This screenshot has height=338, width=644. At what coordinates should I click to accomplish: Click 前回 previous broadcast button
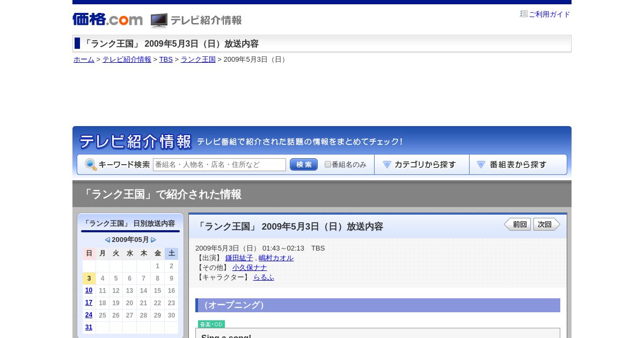pyautogui.click(x=517, y=224)
